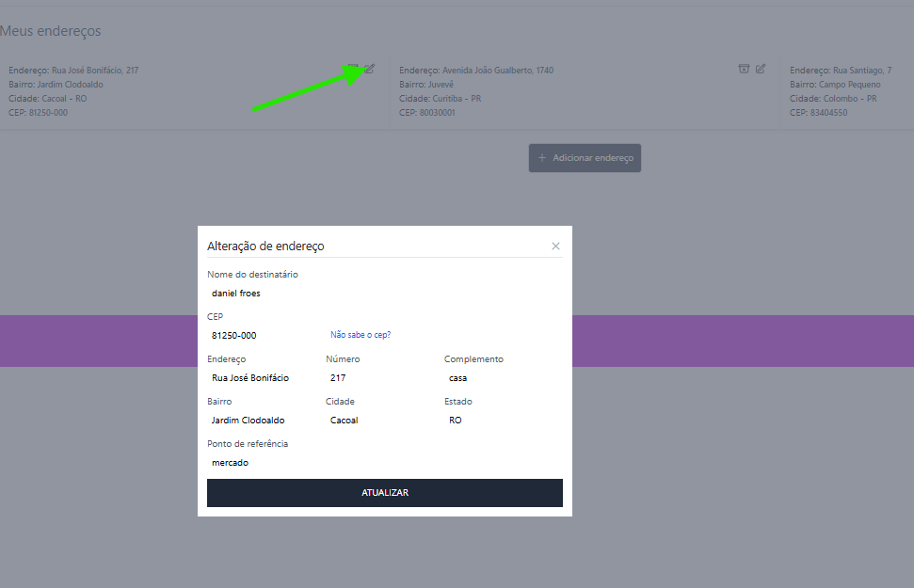
Task: Select the Estado field showing RO
Action: [x=503, y=421]
